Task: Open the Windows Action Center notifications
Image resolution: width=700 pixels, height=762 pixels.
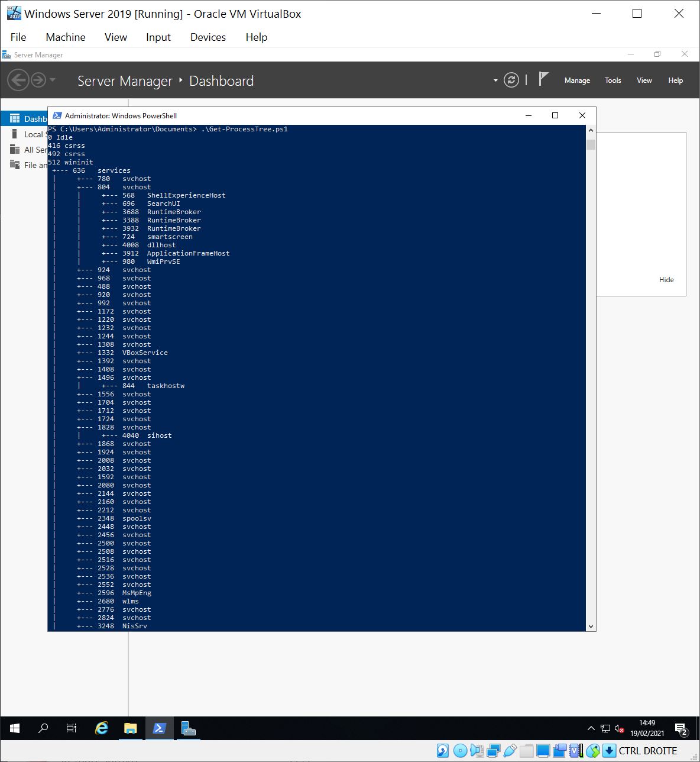Action: tap(680, 728)
